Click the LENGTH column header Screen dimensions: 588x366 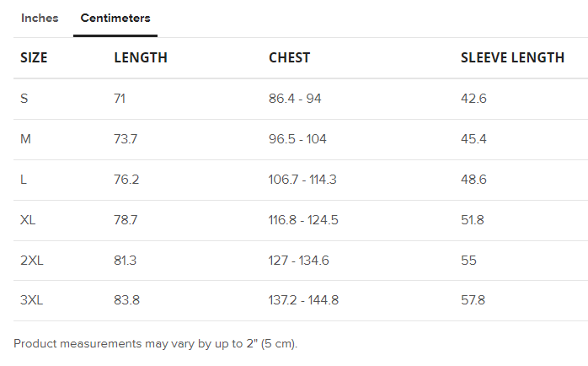141,58
